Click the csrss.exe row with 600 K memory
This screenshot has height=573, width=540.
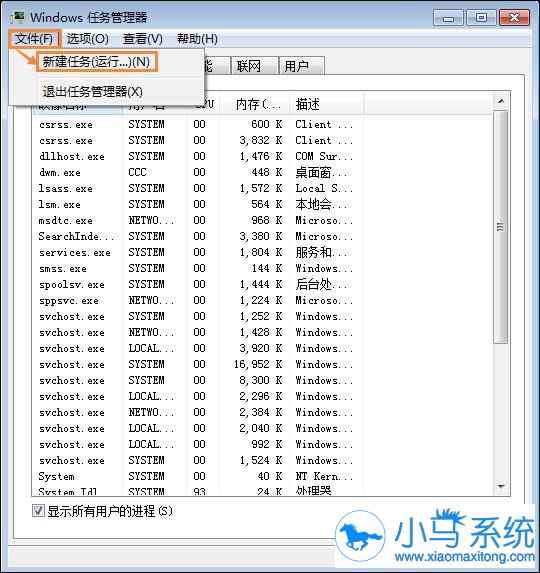pyautogui.click(x=197, y=124)
